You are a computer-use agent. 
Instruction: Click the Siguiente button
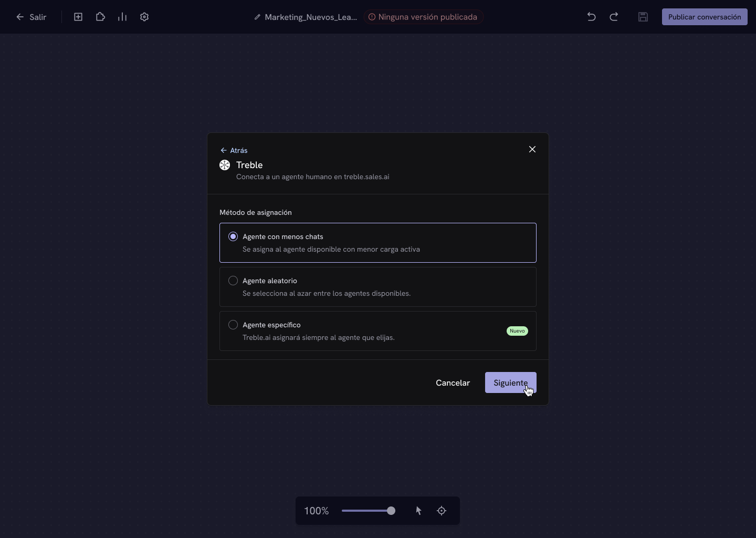pyautogui.click(x=511, y=382)
